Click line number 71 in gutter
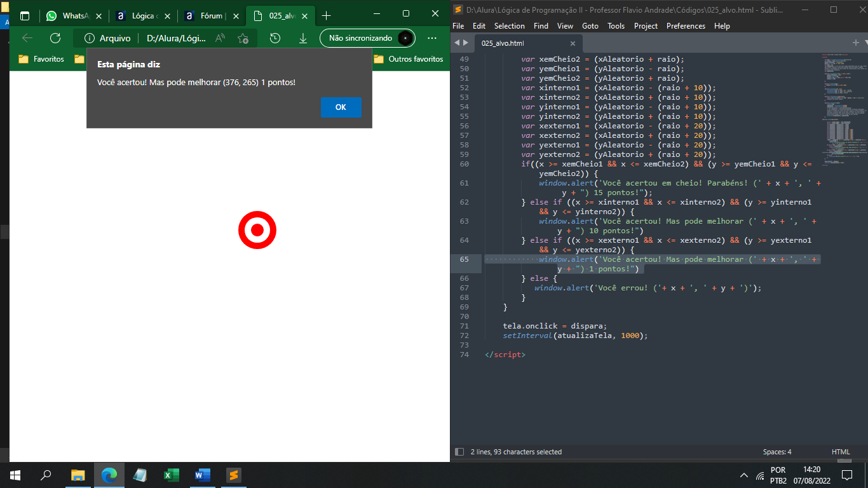868x488 pixels. click(x=463, y=326)
